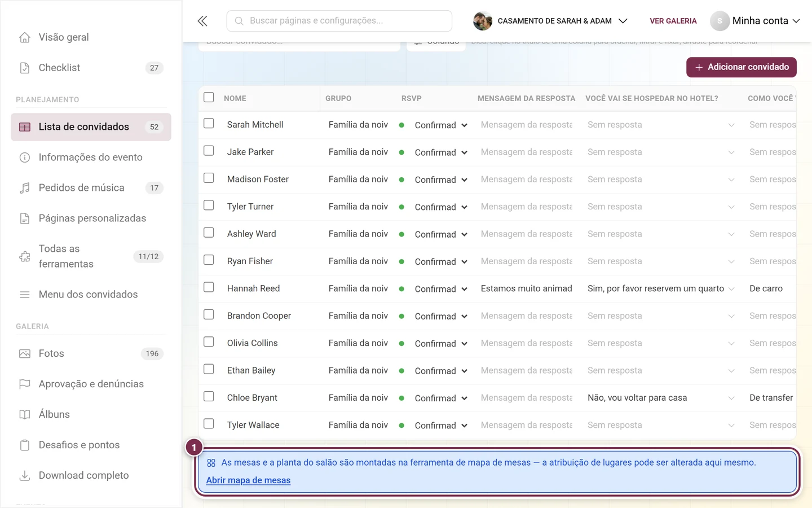The image size is (812, 508).
Task: Click the picture icon beside Fotos
Action: (x=25, y=354)
